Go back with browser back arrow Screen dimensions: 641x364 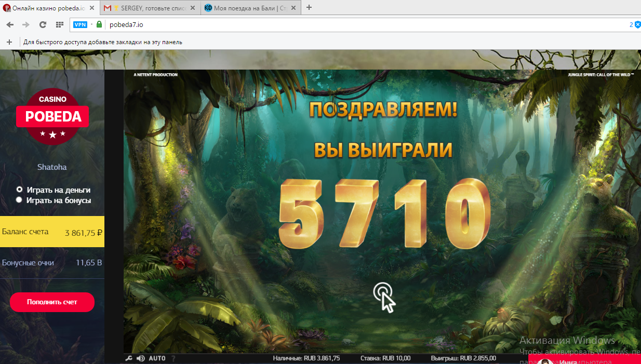pyautogui.click(x=10, y=24)
